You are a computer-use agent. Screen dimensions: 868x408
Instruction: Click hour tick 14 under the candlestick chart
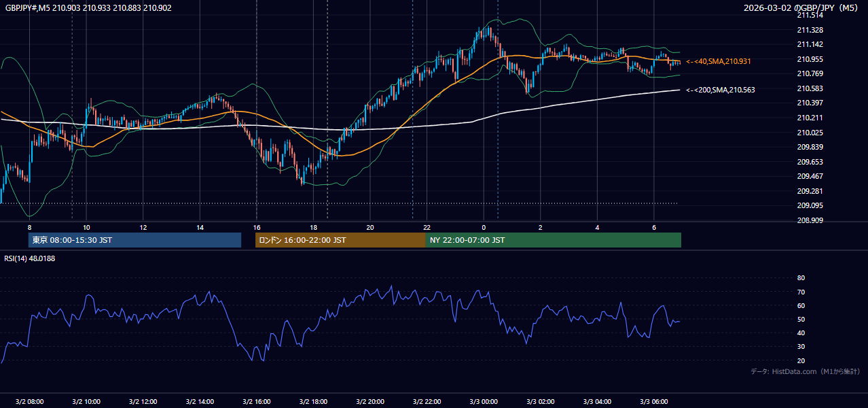[x=200, y=227]
